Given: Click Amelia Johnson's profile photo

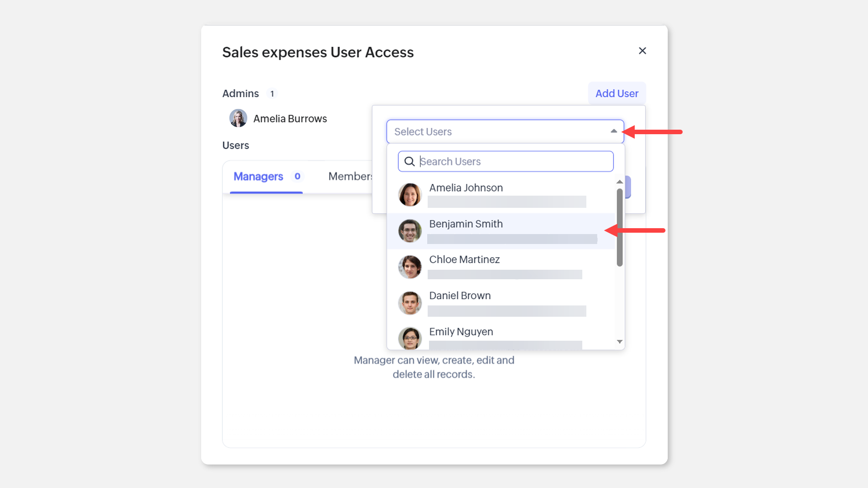Looking at the screenshot, I should pyautogui.click(x=410, y=195).
